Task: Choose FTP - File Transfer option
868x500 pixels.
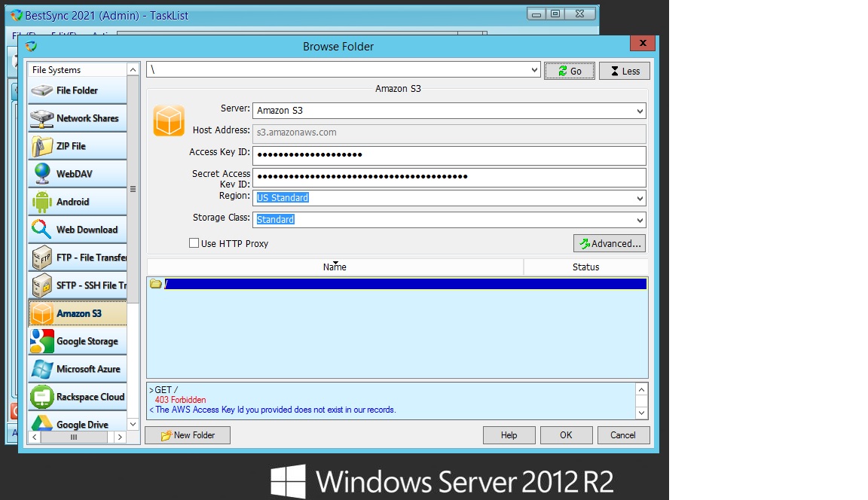Action: (78, 258)
